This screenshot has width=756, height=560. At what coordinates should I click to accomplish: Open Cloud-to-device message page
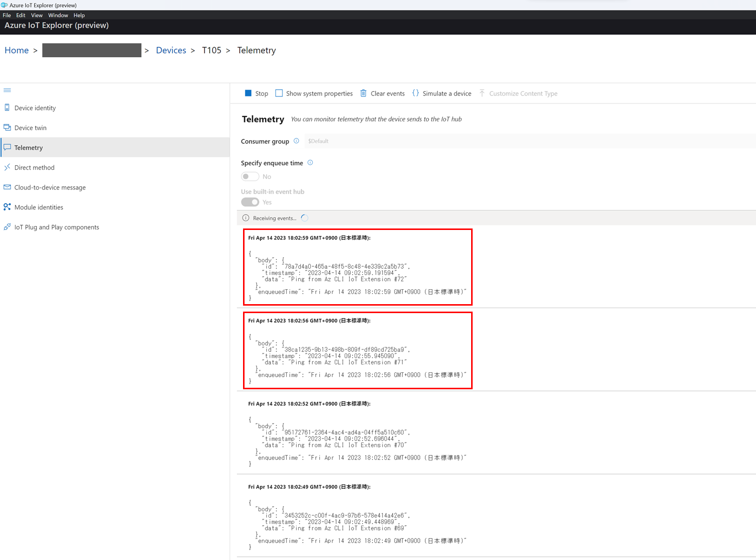(115, 187)
